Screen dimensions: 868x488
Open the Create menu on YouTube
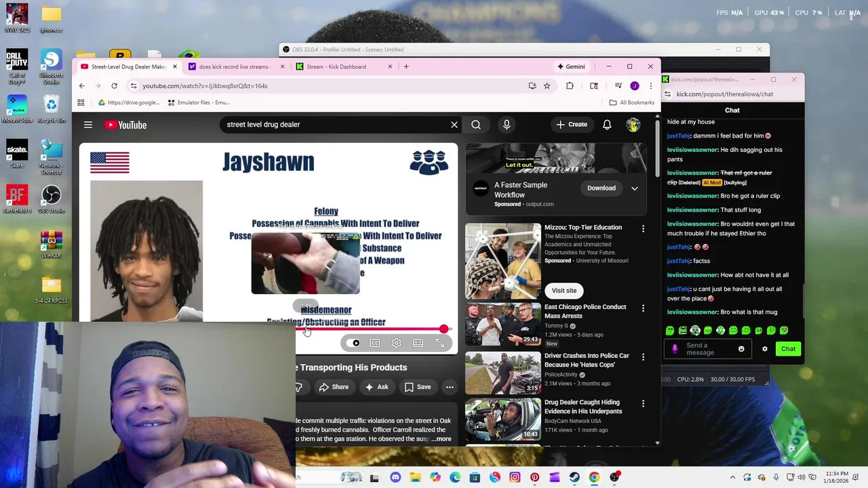572,125
